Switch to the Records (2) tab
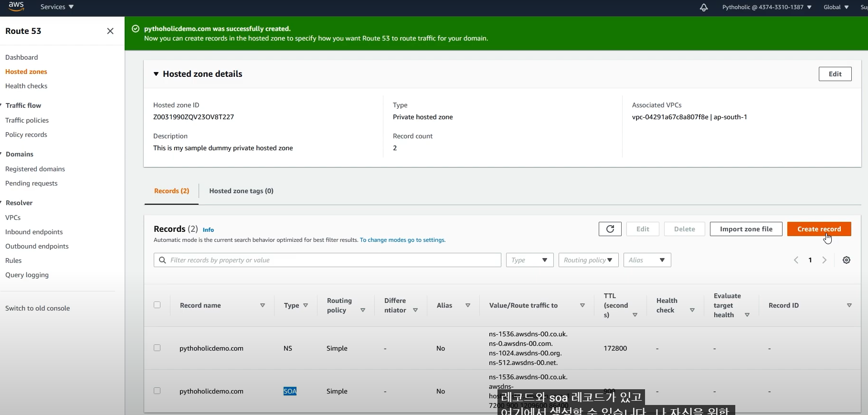 coord(171,191)
